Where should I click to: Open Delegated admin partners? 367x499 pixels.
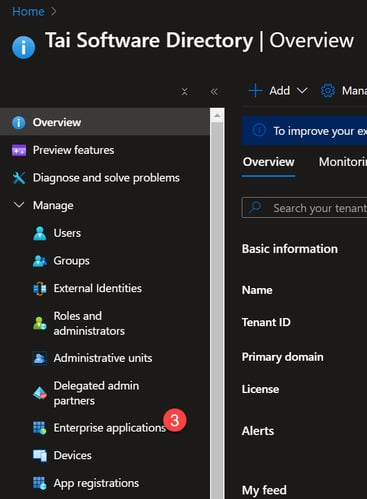(x=96, y=393)
